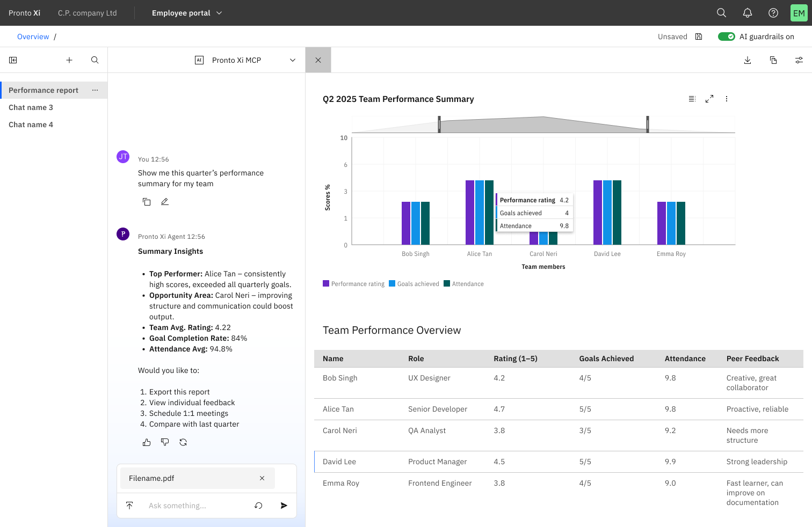Download the generated report
The width and height of the screenshot is (812, 527).
[x=748, y=60]
